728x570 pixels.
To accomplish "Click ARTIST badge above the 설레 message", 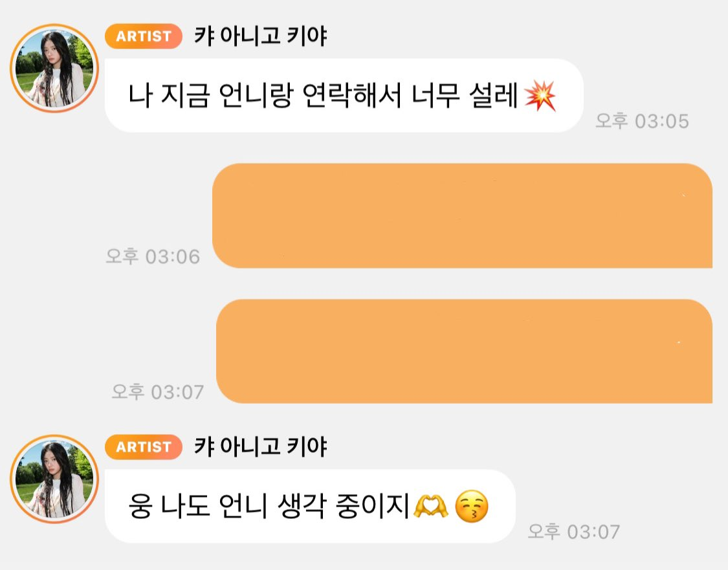I will (144, 36).
